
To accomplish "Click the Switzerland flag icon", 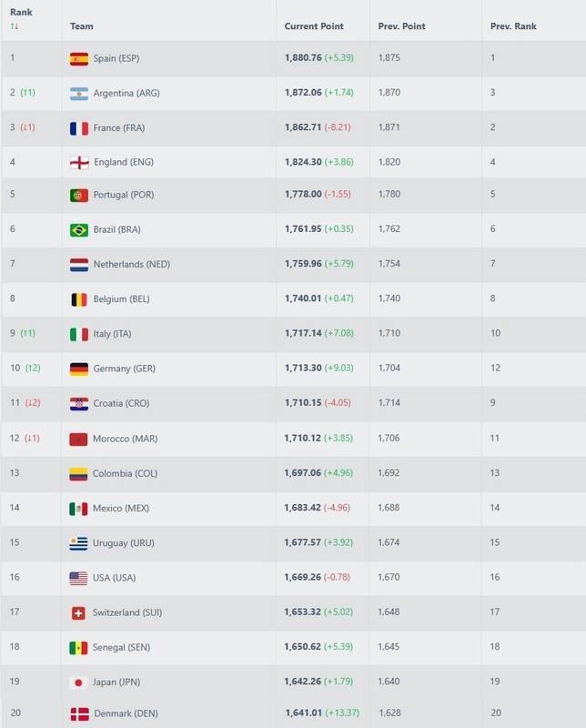I will click(78, 612).
